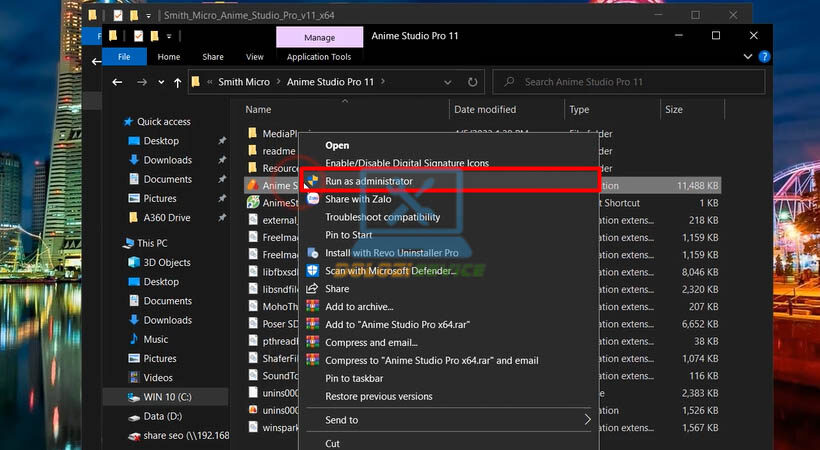Expand the Send to submenu arrow
Viewport: 820px width, 450px height.
(587, 420)
